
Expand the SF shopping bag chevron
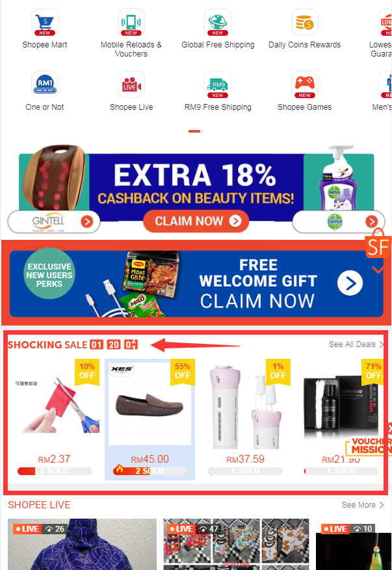click(x=378, y=270)
